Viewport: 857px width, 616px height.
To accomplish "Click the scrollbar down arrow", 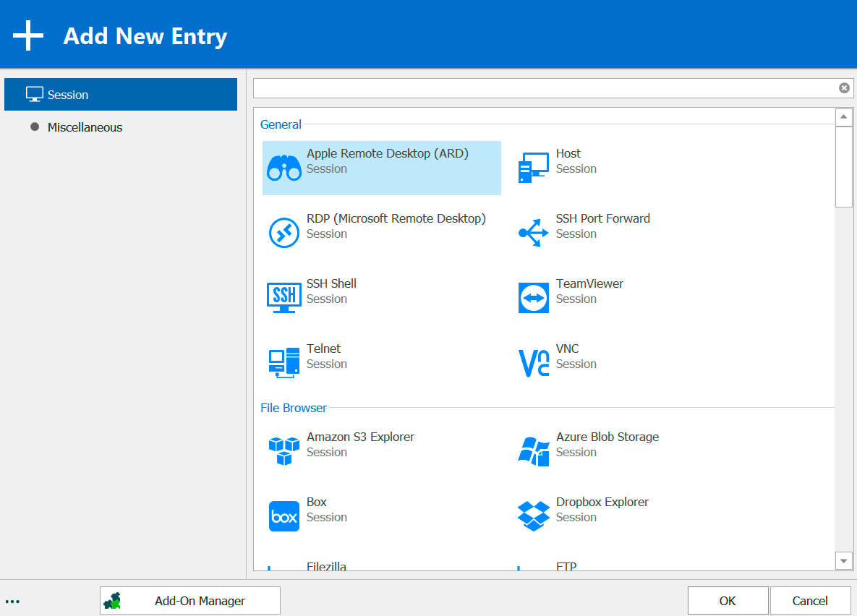I will point(844,561).
